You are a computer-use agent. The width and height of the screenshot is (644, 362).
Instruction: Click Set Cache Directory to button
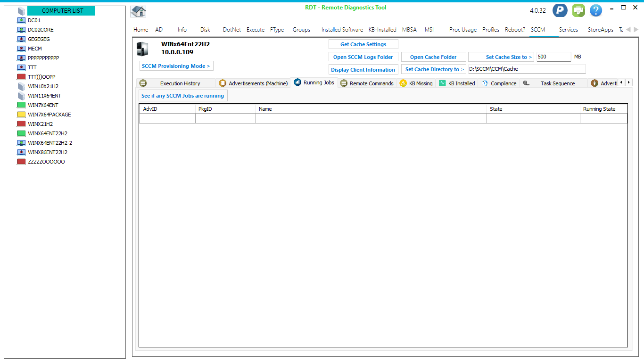pos(433,69)
